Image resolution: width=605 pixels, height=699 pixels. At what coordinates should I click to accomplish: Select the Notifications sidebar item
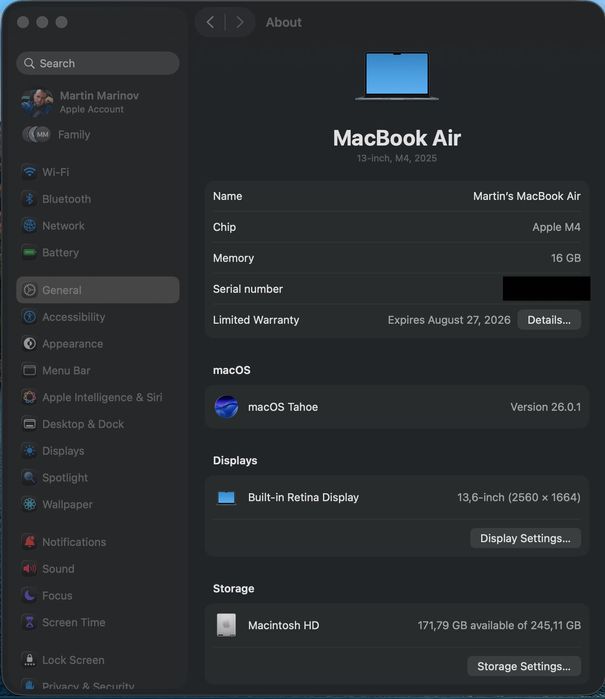pyautogui.click(x=98, y=542)
